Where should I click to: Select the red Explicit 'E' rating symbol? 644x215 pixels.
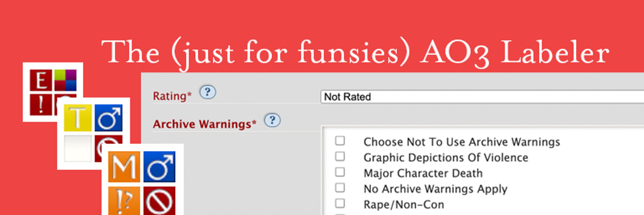[x=41, y=80]
